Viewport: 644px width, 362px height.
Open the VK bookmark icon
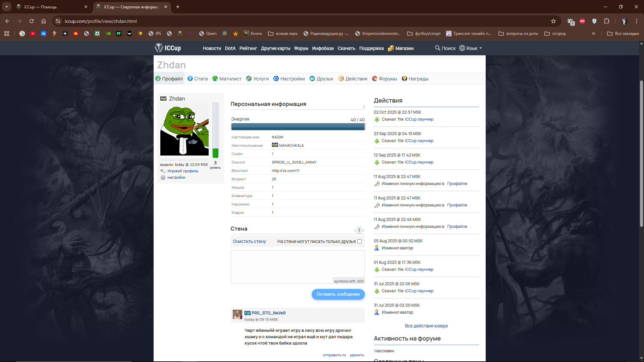pos(44,34)
